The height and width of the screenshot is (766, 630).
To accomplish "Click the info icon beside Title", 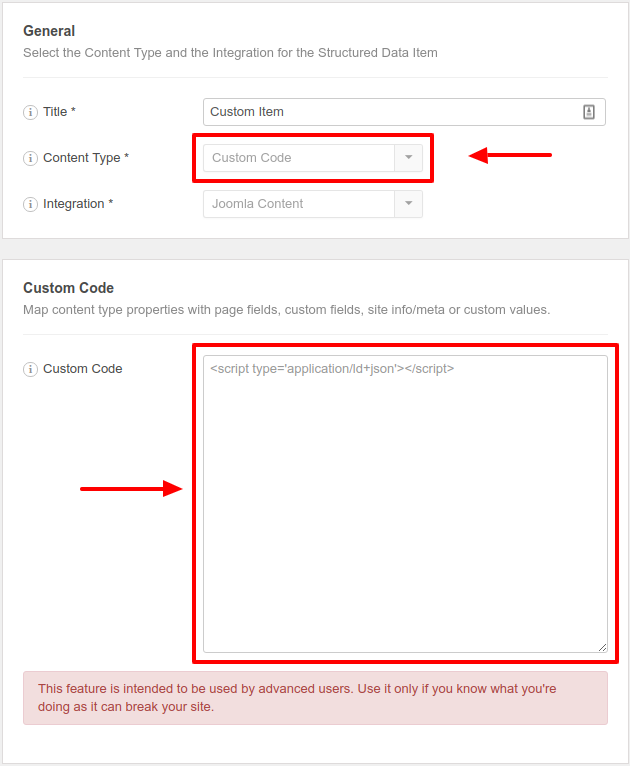I will (30, 112).
